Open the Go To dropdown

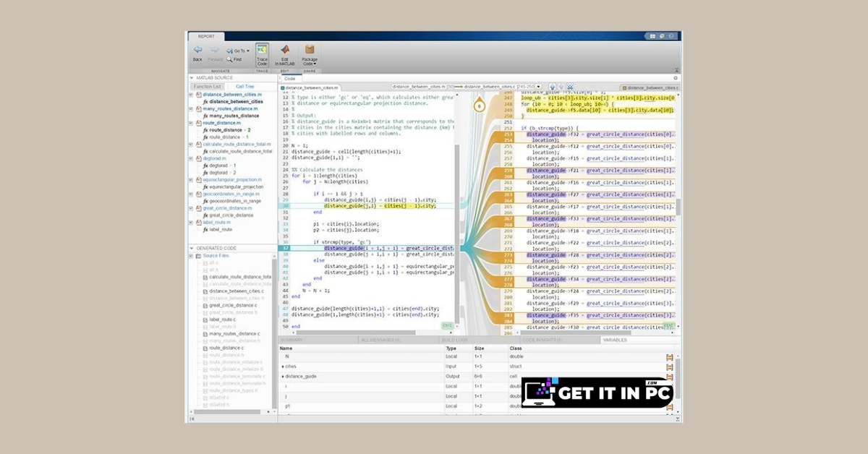tap(238, 51)
